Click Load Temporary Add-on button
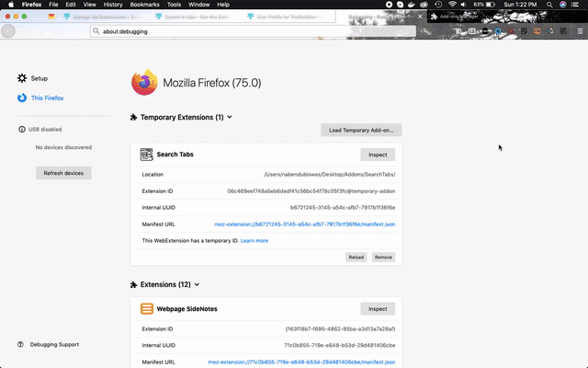 tap(361, 130)
